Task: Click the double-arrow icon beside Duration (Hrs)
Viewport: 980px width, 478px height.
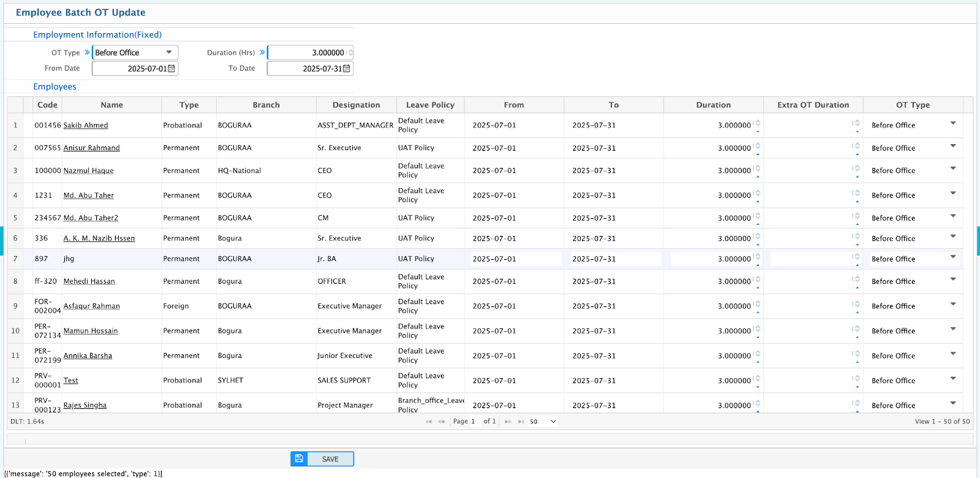Action: (262, 53)
